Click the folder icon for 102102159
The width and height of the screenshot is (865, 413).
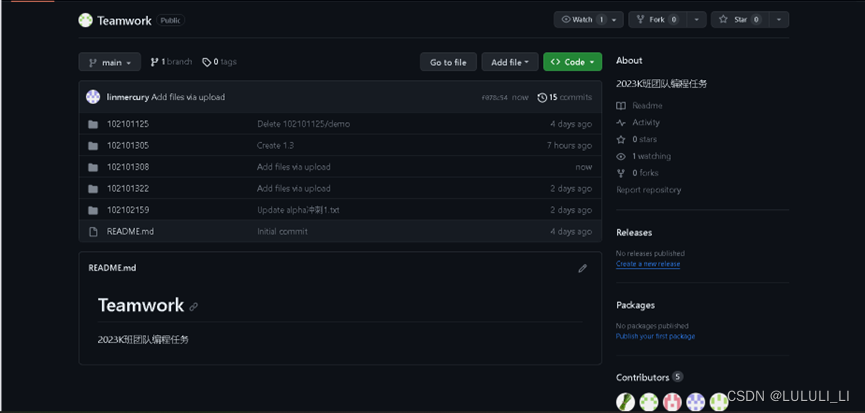tap(93, 210)
